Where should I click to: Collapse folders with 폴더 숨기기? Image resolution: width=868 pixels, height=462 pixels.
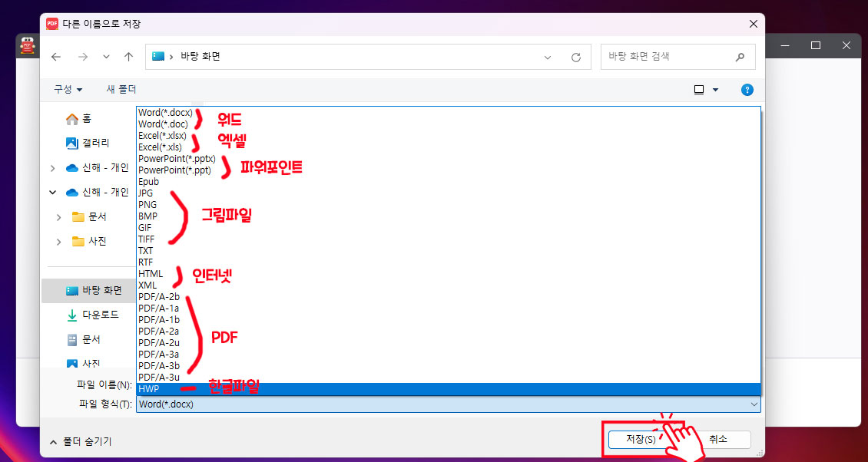coord(81,441)
